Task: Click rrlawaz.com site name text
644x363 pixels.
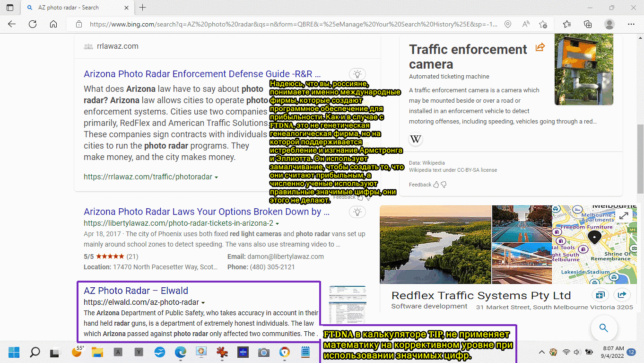Action: point(117,46)
